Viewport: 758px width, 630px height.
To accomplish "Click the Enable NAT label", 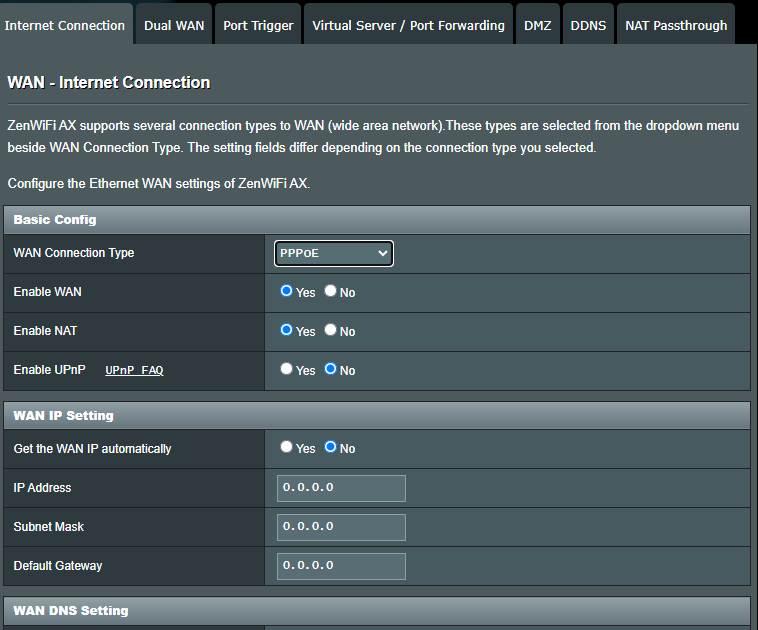I will (x=45, y=331).
